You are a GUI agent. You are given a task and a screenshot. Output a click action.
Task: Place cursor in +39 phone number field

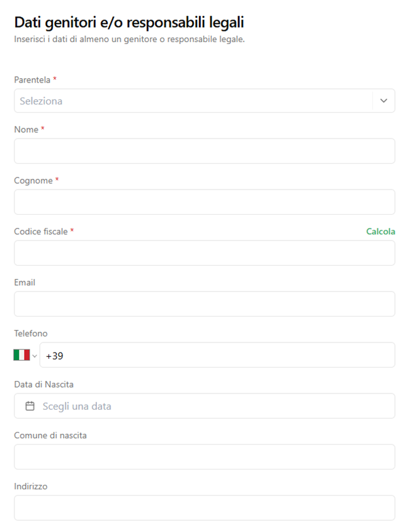point(217,355)
